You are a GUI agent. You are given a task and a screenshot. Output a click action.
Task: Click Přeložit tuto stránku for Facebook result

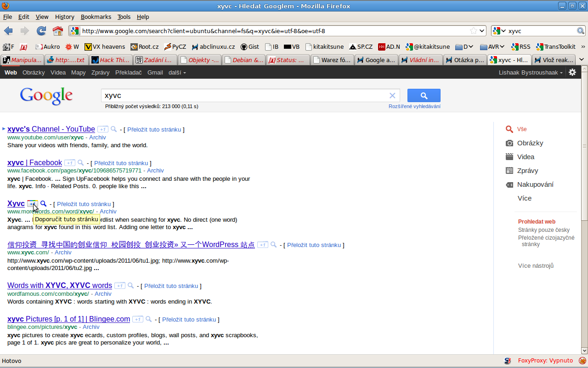(121, 163)
